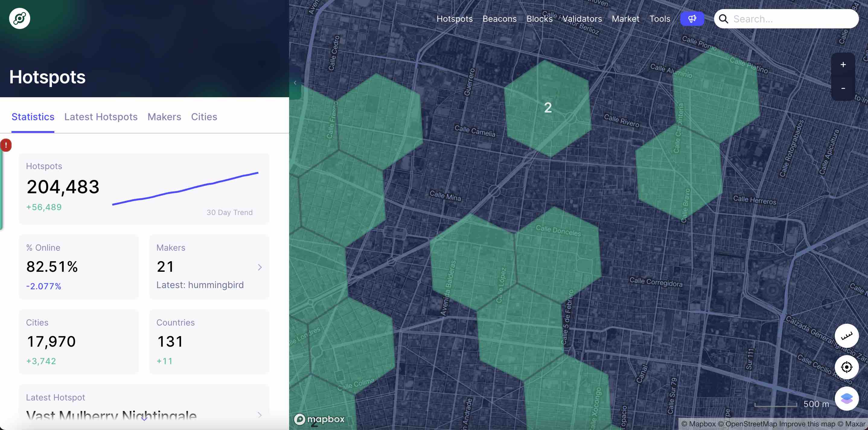The width and height of the screenshot is (868, 430).
Task: Expand the Makers card chevron
Action: [260, 267]
